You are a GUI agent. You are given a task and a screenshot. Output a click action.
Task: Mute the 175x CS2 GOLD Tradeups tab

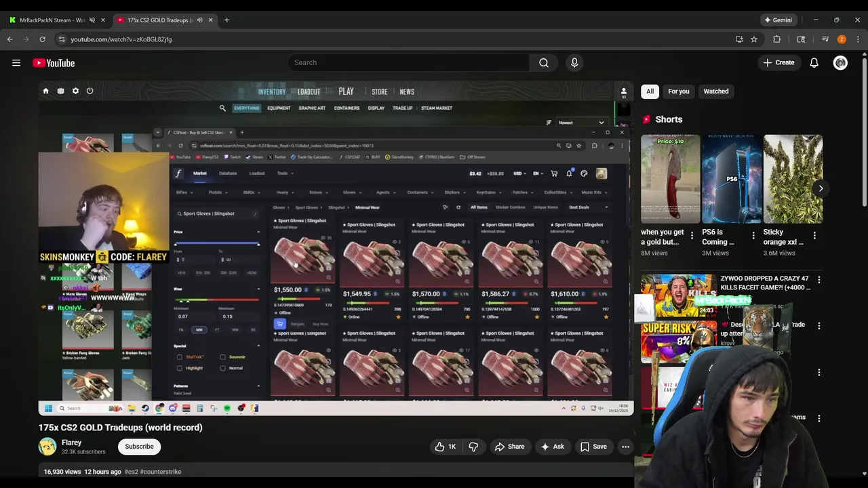[x=199, y=20]
